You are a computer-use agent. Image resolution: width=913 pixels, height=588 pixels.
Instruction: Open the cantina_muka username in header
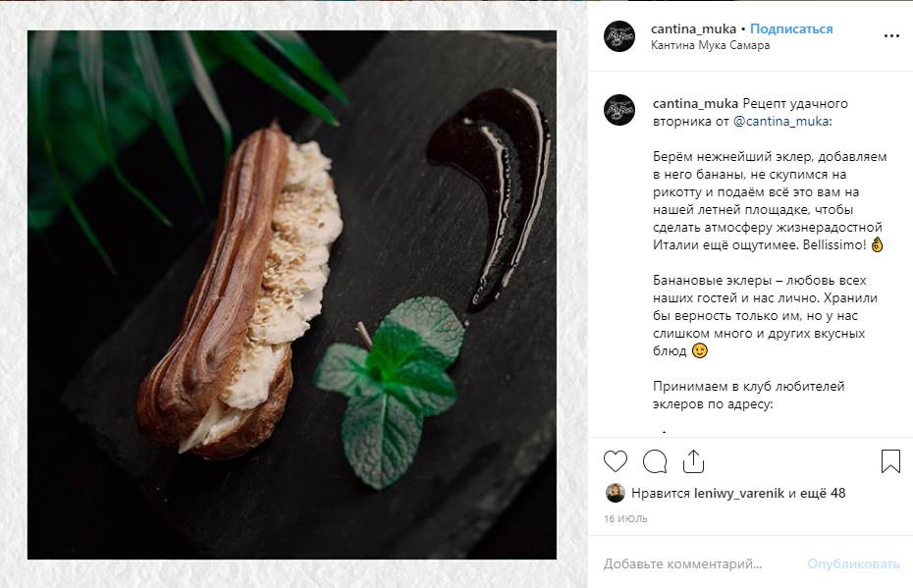tap(693, 28)
